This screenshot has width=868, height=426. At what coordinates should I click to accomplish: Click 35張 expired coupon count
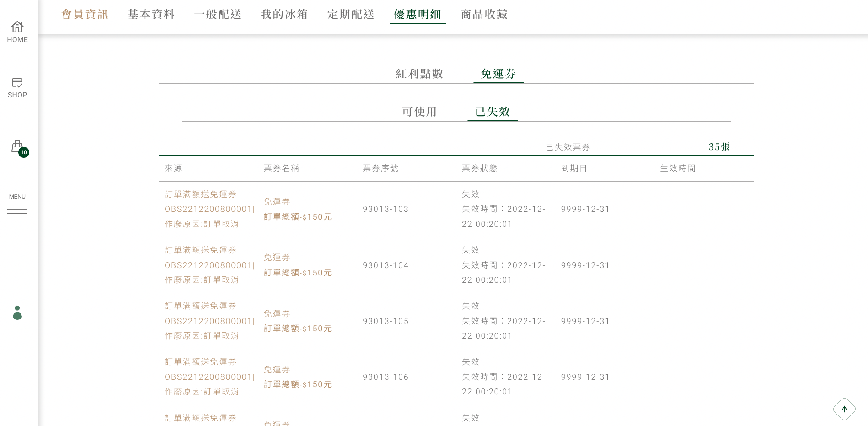pyautogui.click(x=719, y=147)
